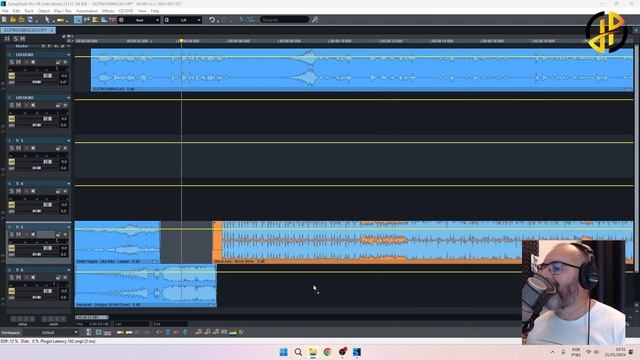Click the New project icon in toolbar

(x=4, y=20)
